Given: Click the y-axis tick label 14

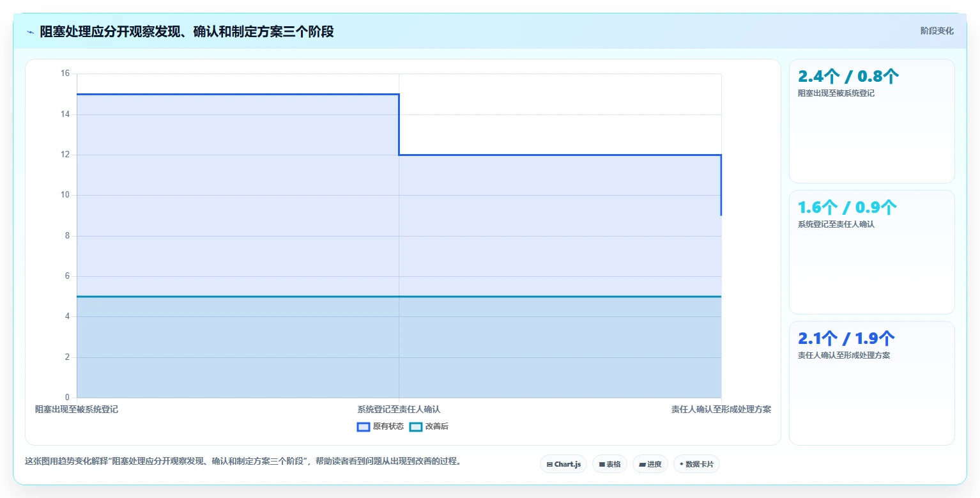Looking at the screenshot, I should tap(65, 114).
